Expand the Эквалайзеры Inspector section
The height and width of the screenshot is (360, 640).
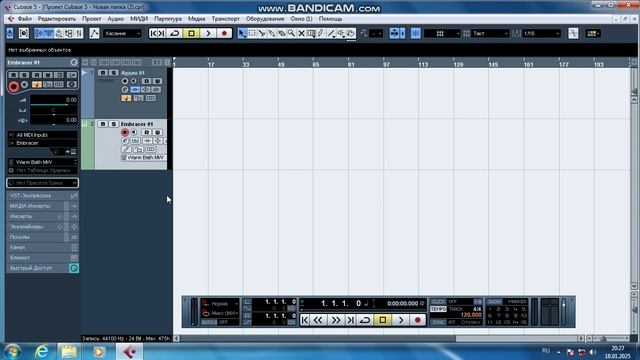click(x=42, y=227)
